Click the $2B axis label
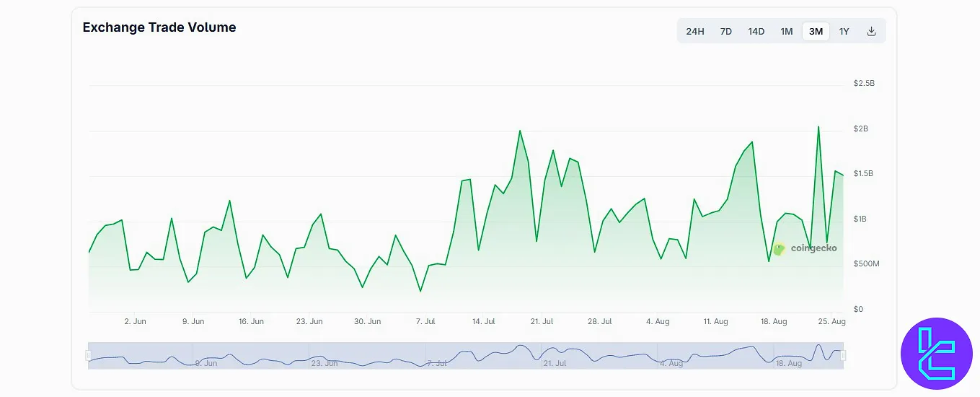Viewport: 980px width, 397px height. point(861,128)
